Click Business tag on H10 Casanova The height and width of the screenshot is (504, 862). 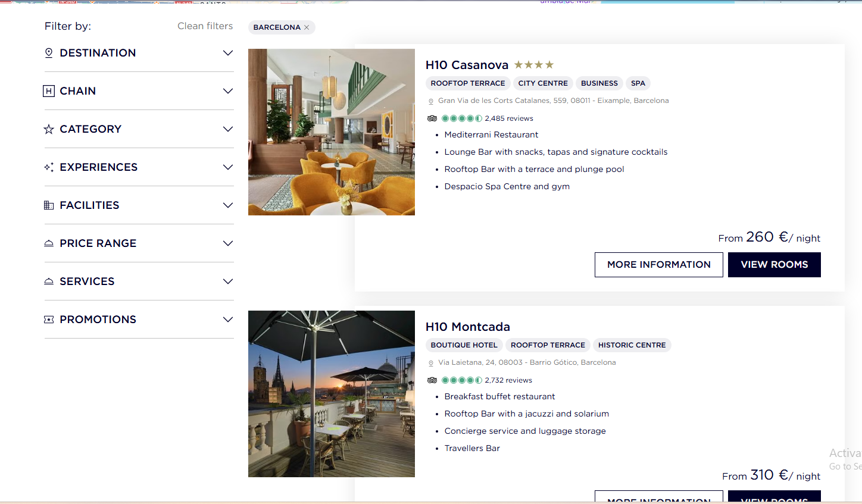click(599, 83)
